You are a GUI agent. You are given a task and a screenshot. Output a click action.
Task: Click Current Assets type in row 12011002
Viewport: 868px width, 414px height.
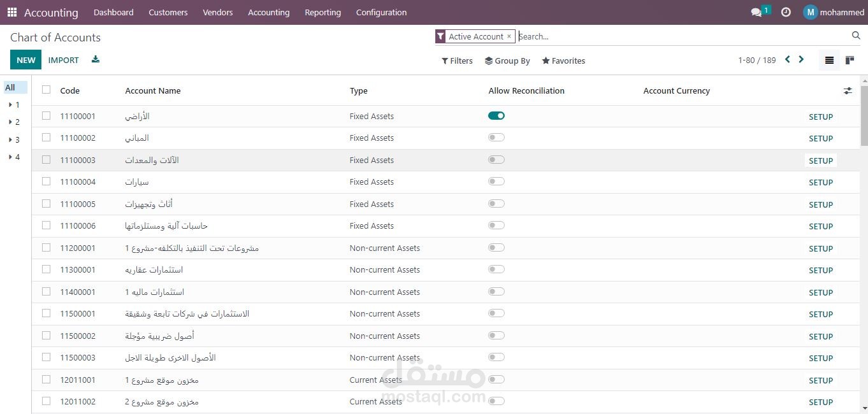coord(376,401)
